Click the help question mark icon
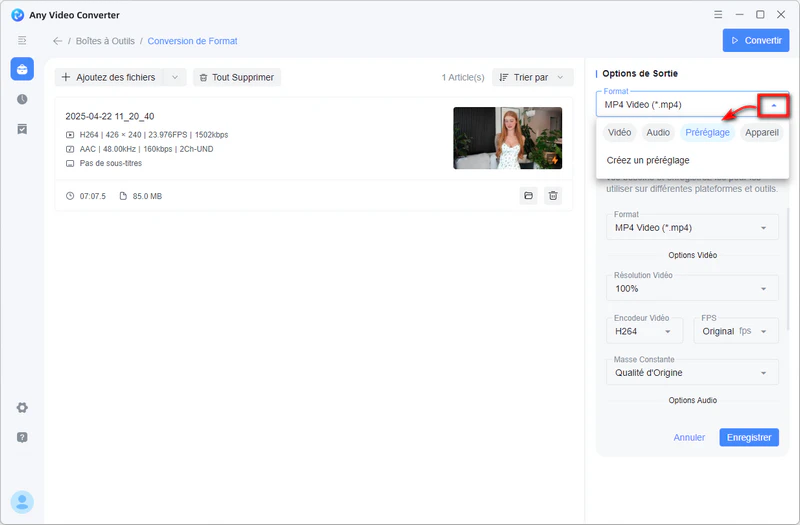The height and width of the screenshot is (525, 800). [22, 437]
